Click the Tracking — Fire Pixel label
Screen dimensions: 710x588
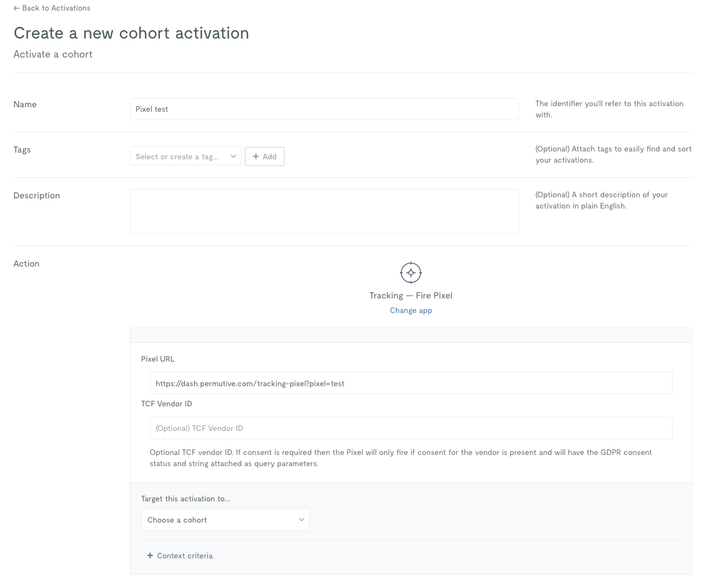point(411,296)
